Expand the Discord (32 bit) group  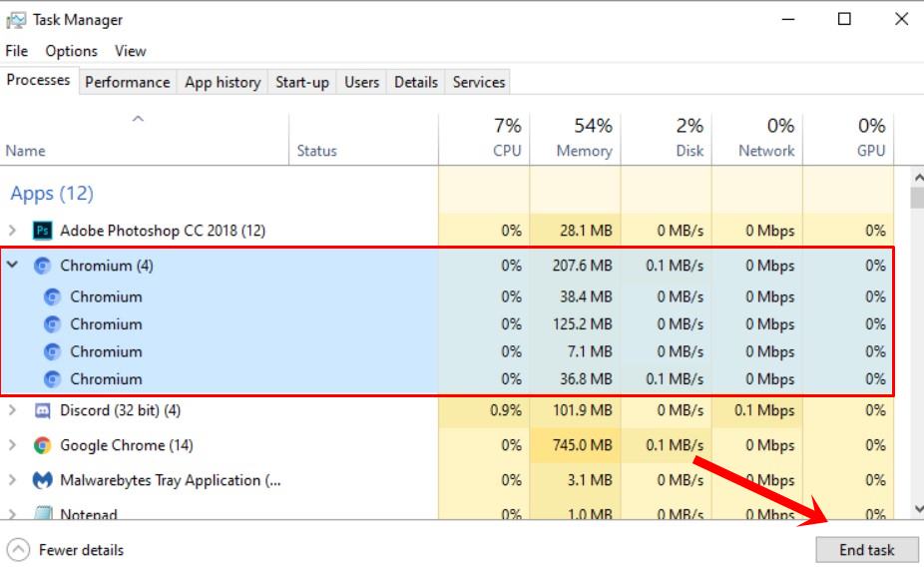pyautogui.click(x=12, y=410)
